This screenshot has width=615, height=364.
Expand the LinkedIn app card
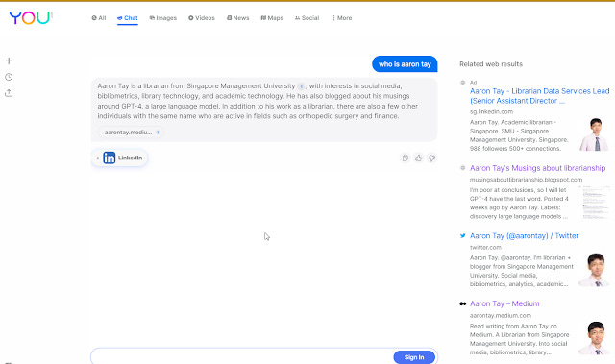coord(119,158)
